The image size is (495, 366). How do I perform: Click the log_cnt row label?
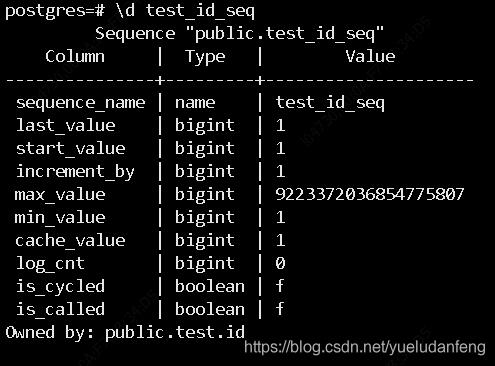[x=50, y=264]
